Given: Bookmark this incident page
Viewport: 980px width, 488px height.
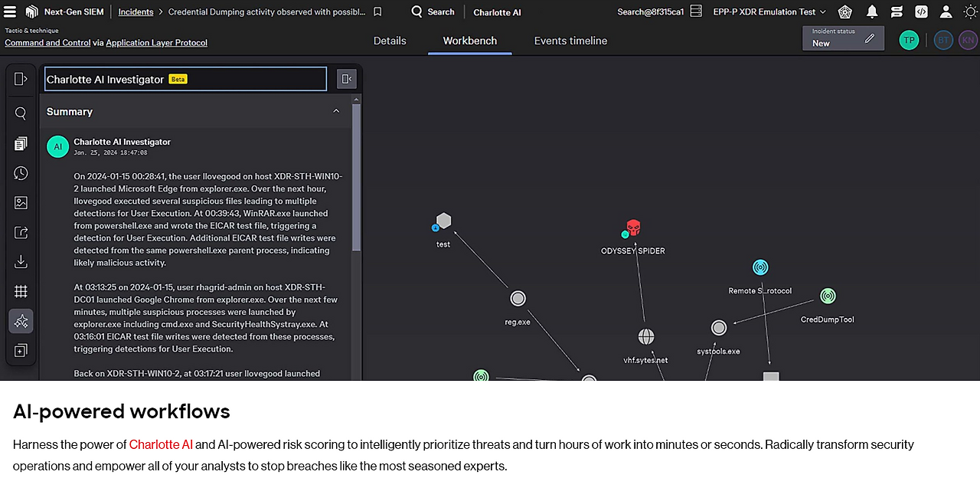Looking at the screenshot, I should tap(377, 11).
